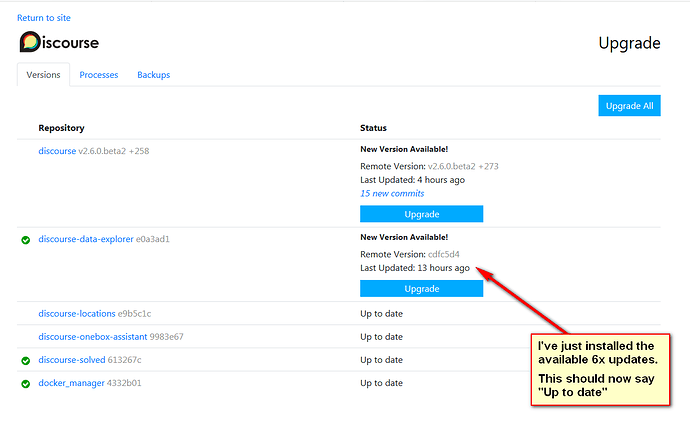The width and height of the screenshot is (690, 421).
Task: Click 'Up to date' status for discourse-solved
Action: [382, 360]
